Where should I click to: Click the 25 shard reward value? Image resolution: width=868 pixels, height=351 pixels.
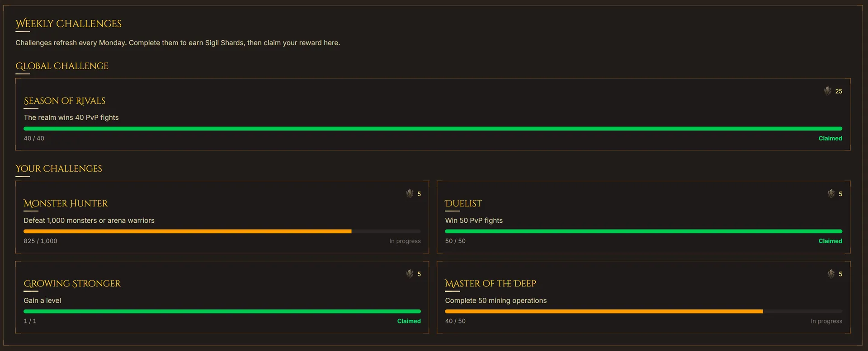tap(839, 91)
